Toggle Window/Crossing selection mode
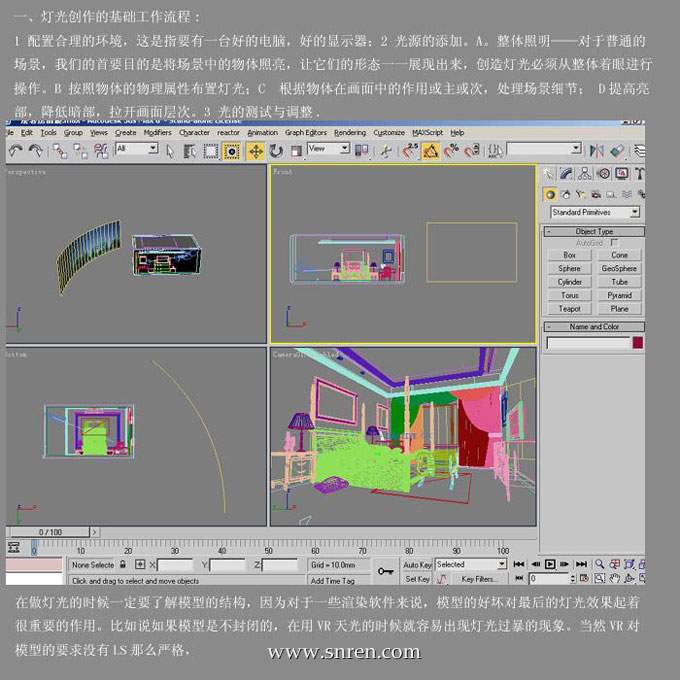The image size is (680, 680). click(x=232, y=151)
